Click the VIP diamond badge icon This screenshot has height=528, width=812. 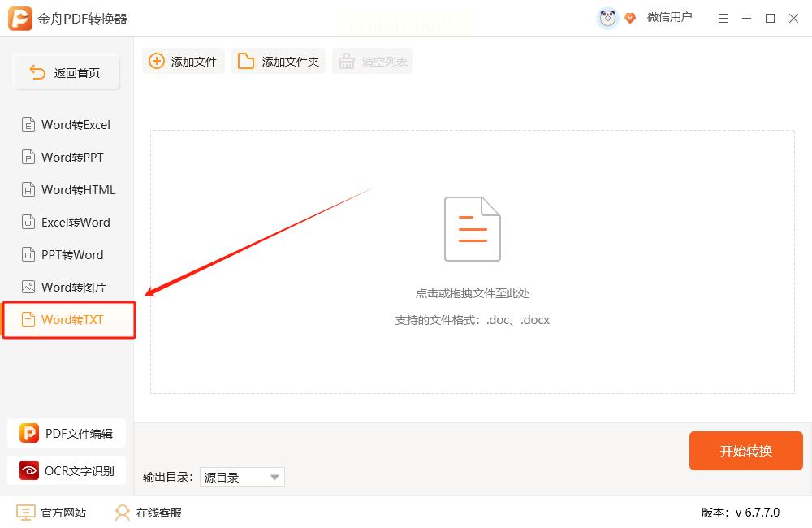point(630,18)
